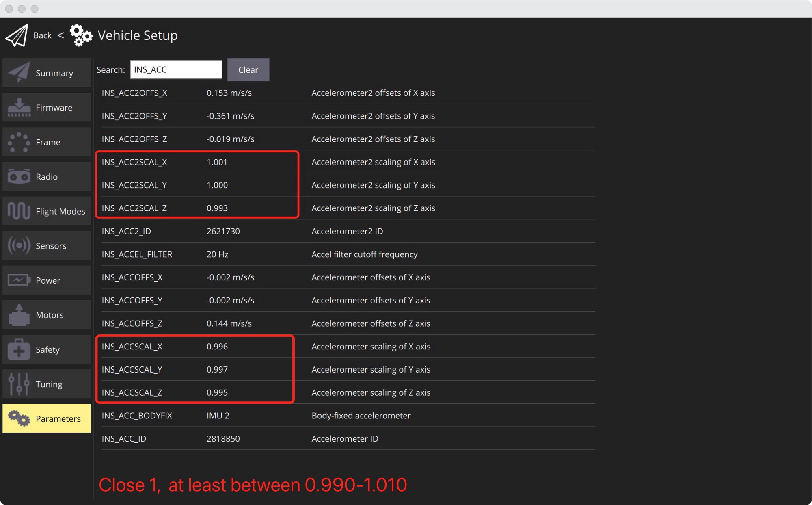This screenshot has height=505, width=812.
Task: Select the INS_ACCSCAL_Y parameter name
Action: (132, 370)
